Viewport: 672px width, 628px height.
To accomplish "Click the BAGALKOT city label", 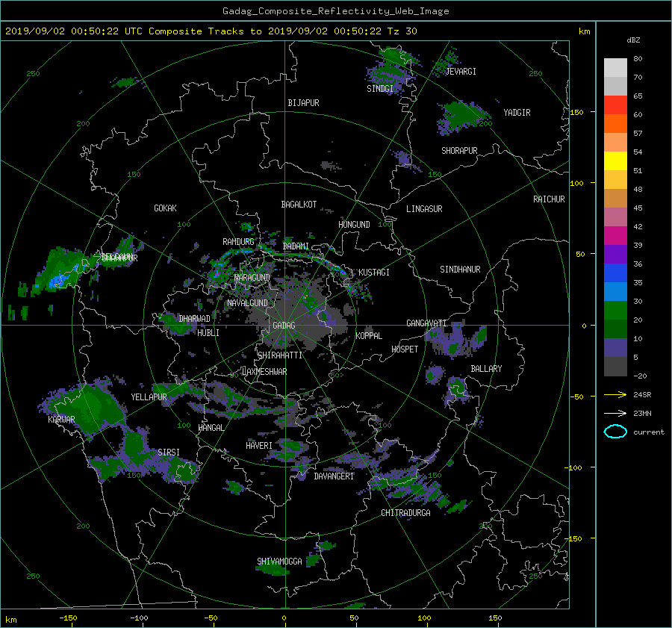I will pyautogui.click(x=299, y=205).
